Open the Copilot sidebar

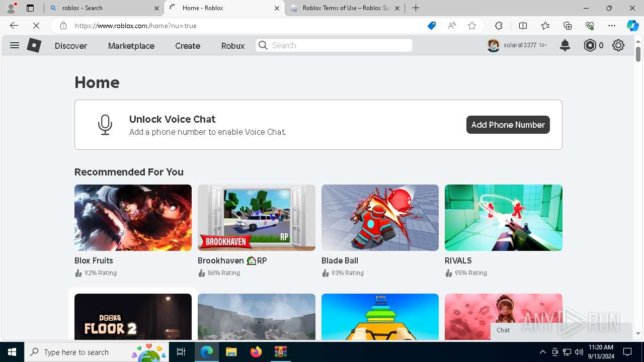[633, 26]
